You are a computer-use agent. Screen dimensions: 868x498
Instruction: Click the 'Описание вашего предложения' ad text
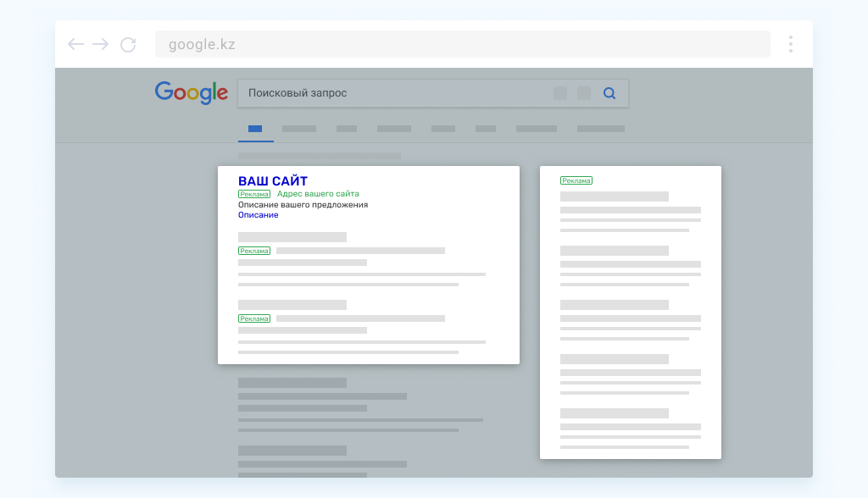[303, 205]
